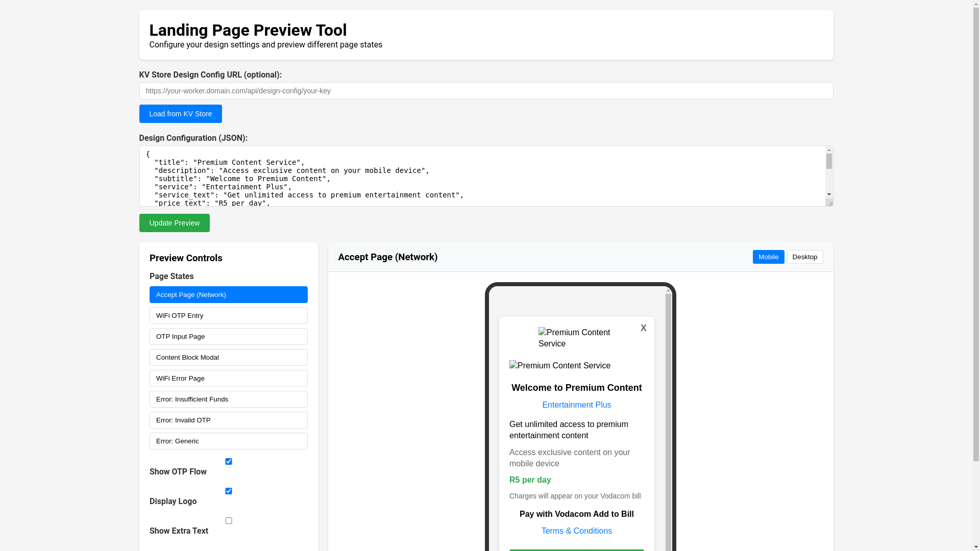Click the Landing Page Preview Tool title
Screen dimensions: 980x551
coord(248,30)
